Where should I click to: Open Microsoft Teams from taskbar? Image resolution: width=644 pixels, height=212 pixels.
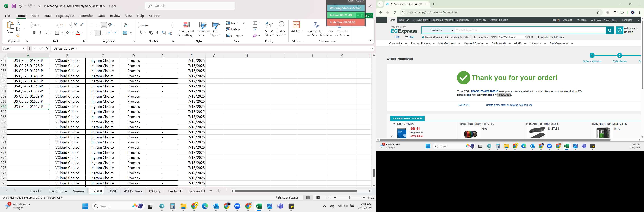click(x=280, y=206)
